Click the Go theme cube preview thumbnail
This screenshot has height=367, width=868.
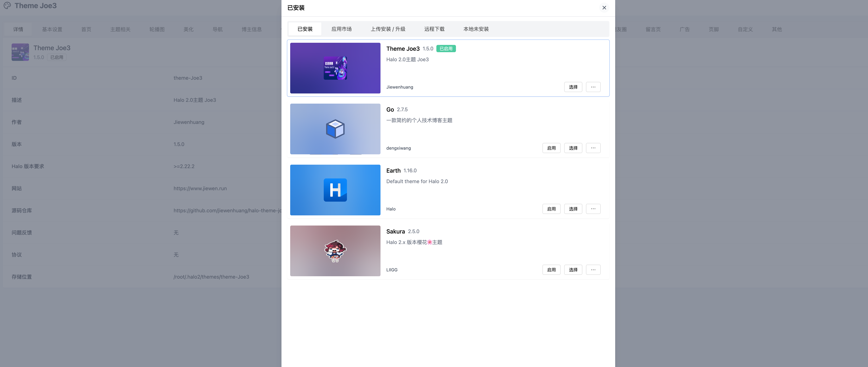click(x=335, y=129)
